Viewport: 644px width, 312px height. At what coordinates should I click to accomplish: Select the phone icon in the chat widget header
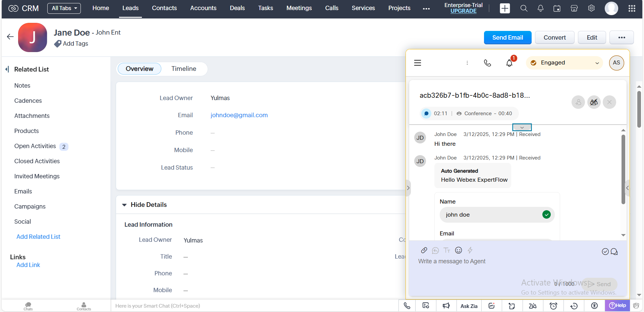487,63
